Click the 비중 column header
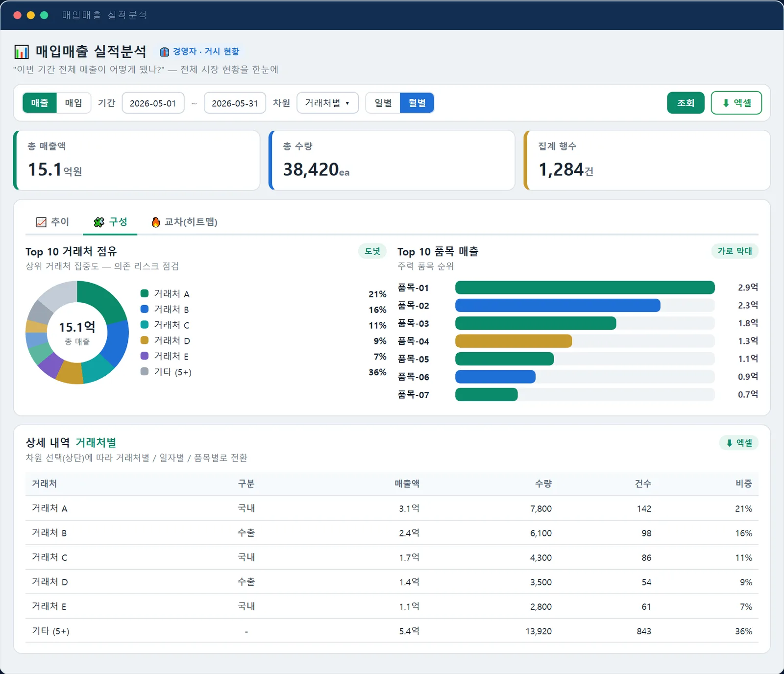 tap(744, 484)
